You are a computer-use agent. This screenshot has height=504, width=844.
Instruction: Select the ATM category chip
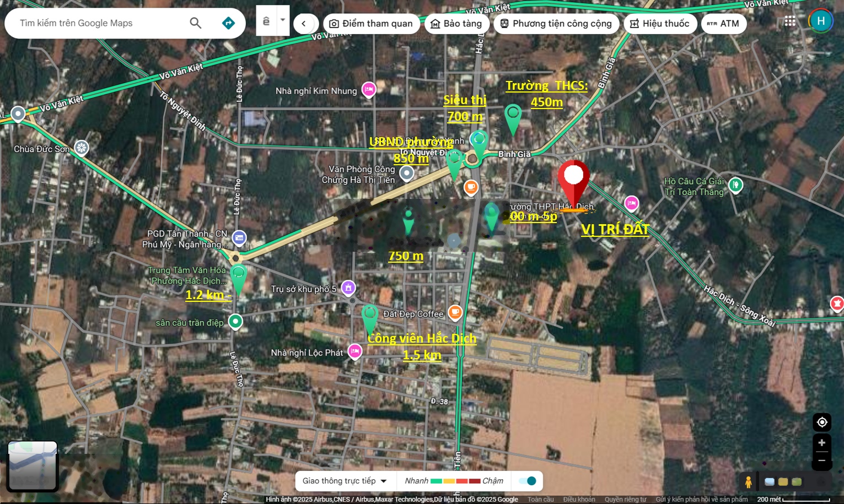(x=723, y=24)
